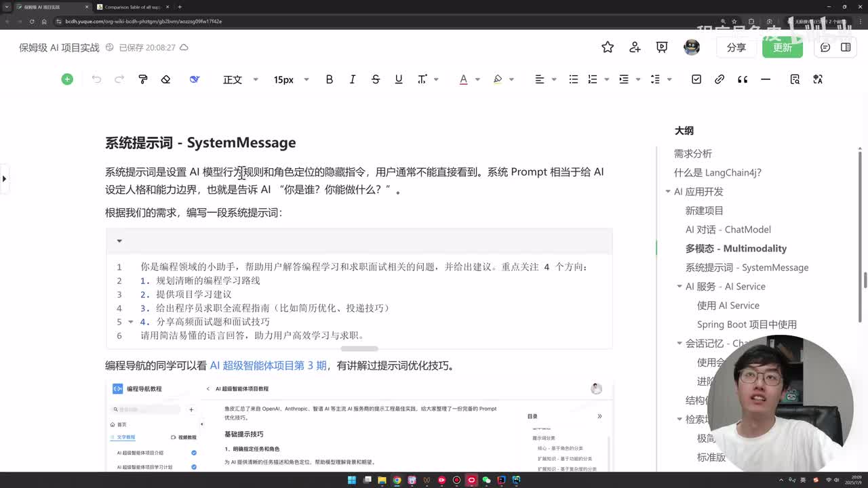Open the comments panel icon
868x488 pixels.
tap(825, 47)
